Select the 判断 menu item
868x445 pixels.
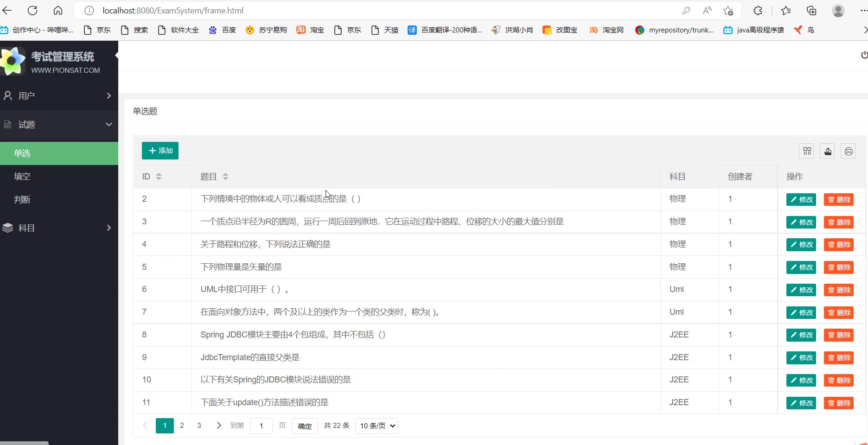point(59,200)
